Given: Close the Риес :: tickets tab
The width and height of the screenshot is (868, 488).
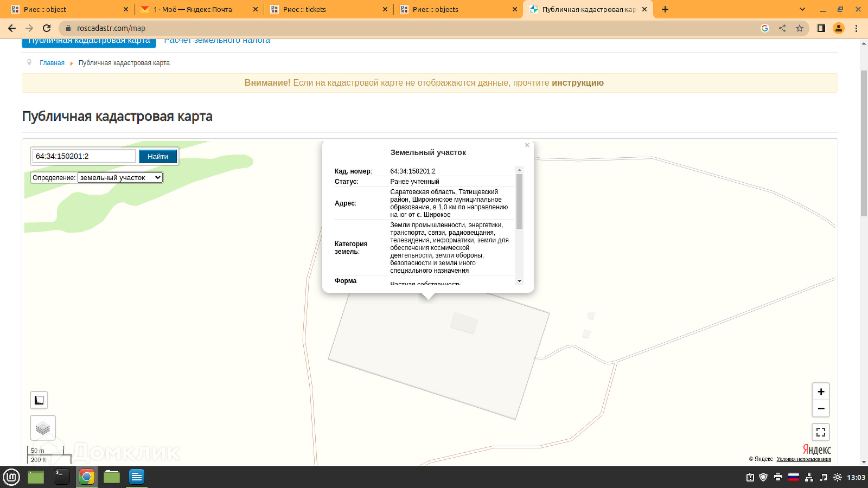Looking at the screenshot, I should 385,9.
